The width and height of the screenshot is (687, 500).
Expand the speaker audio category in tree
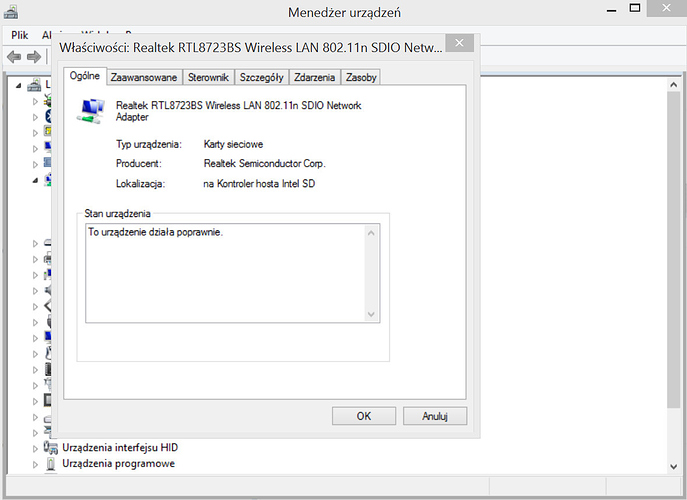(x=35, y=291)
